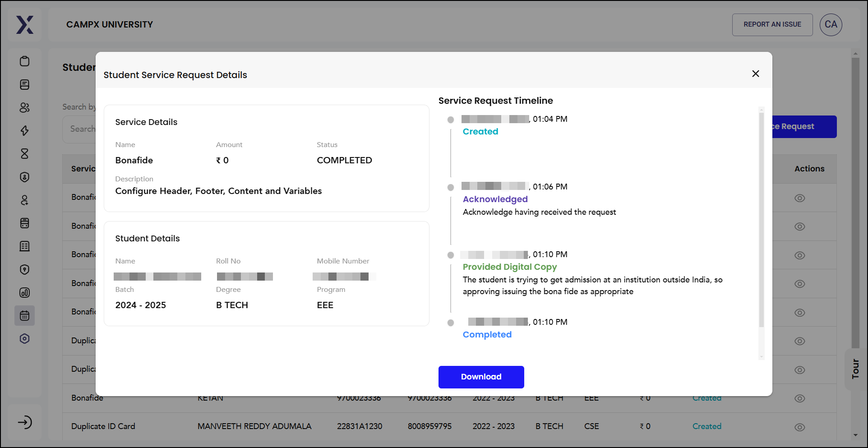Click the person settings sidebar icon
This screenshot has height=448, width=868.
[x=25, y=200]
